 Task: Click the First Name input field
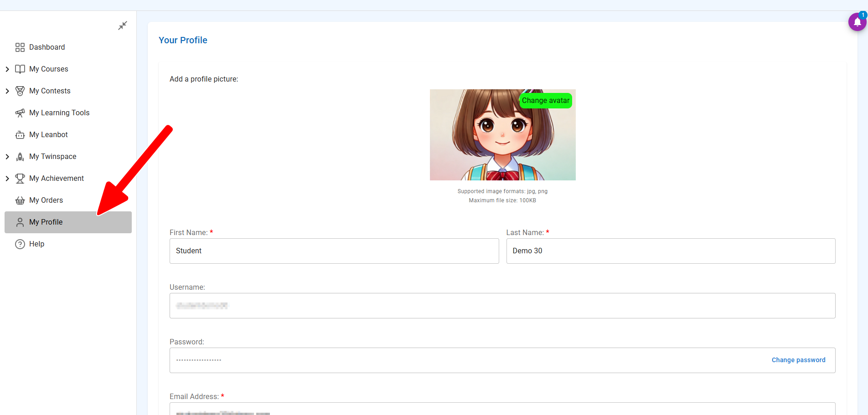click(x=334, y=251)
